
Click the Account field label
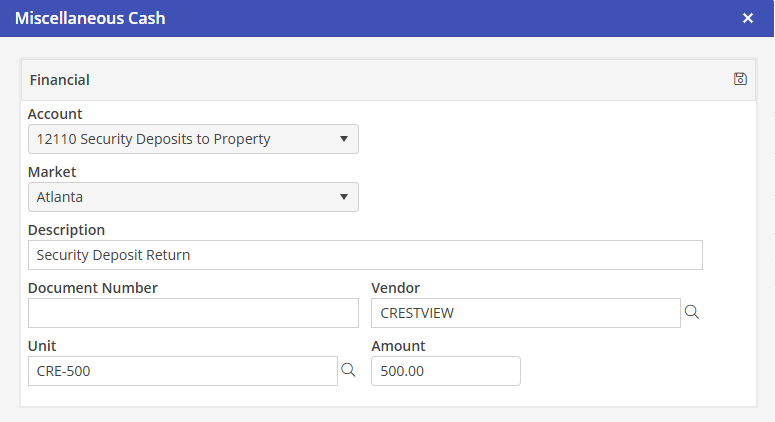pyautogui.click(x=55, y=114)
